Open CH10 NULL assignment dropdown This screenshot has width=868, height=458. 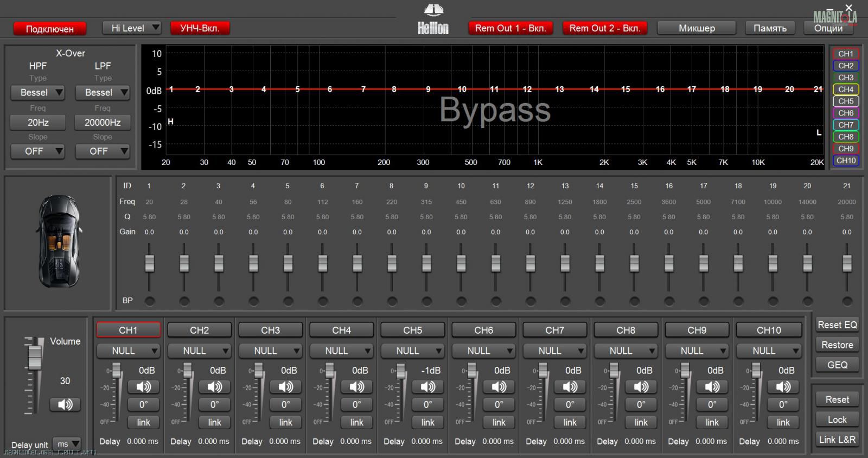click(769, 351)
